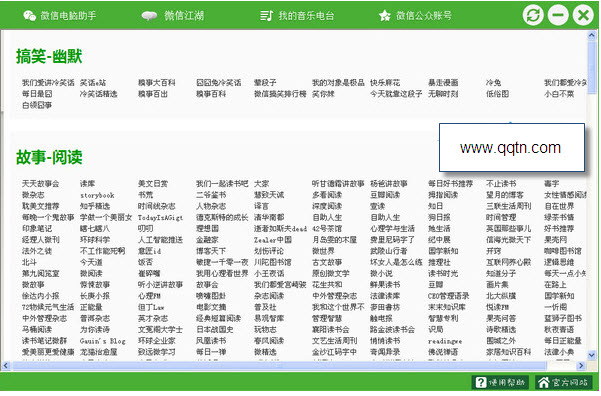Image resolution: width=601 pixels, height=396 pixels.
Task: Switch to the 微信江湖 tab
Action: click(173, 16)
